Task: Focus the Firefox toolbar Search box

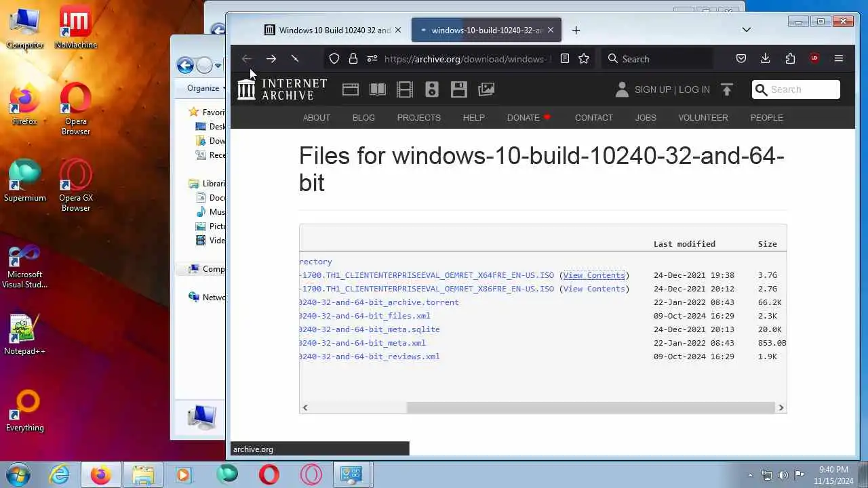Action: 658,59
